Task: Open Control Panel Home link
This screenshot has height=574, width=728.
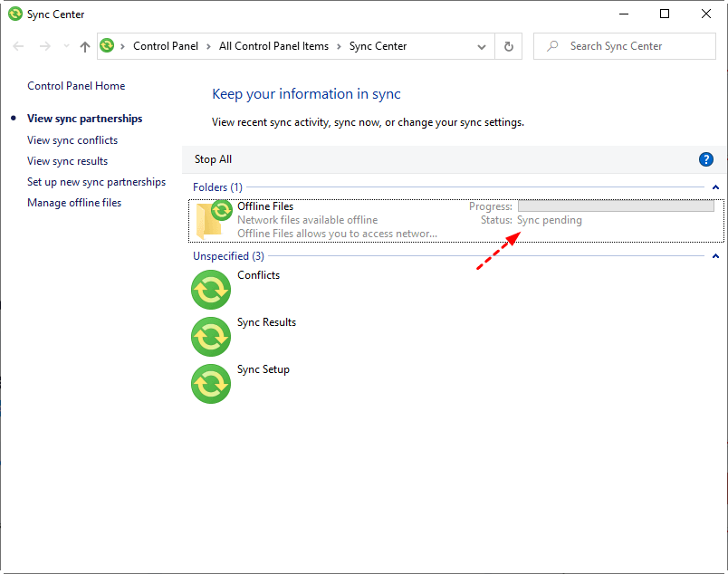Action: [x=76, y=86]
